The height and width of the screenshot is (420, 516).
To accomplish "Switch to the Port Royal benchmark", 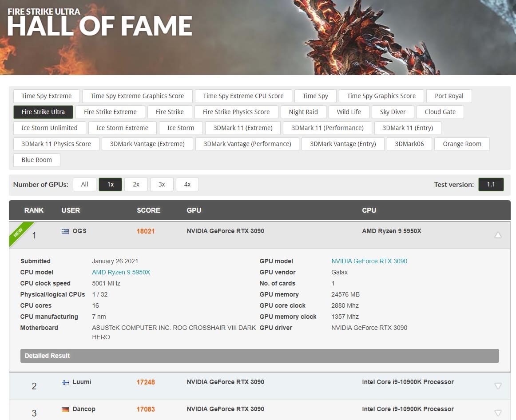I will pyautogui.click(x=449, y=96).
